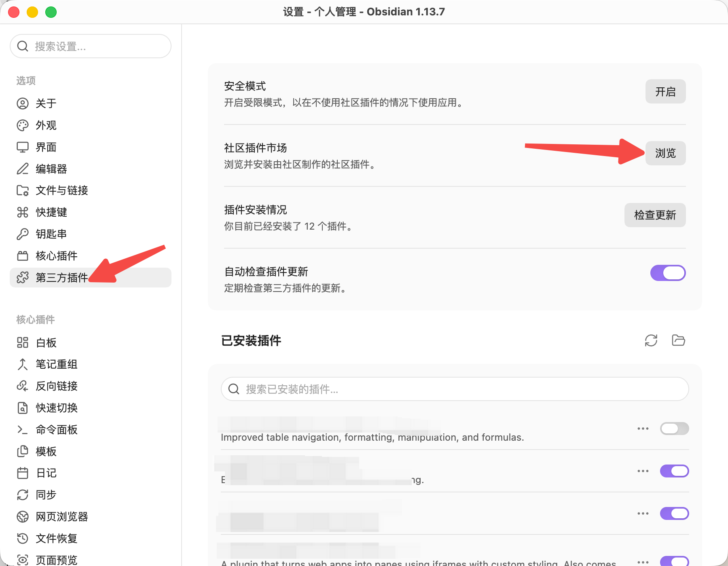Viewport: 728px width, 566px height.
Task: Click the green zoom window button
Action: tap(51, 12)
